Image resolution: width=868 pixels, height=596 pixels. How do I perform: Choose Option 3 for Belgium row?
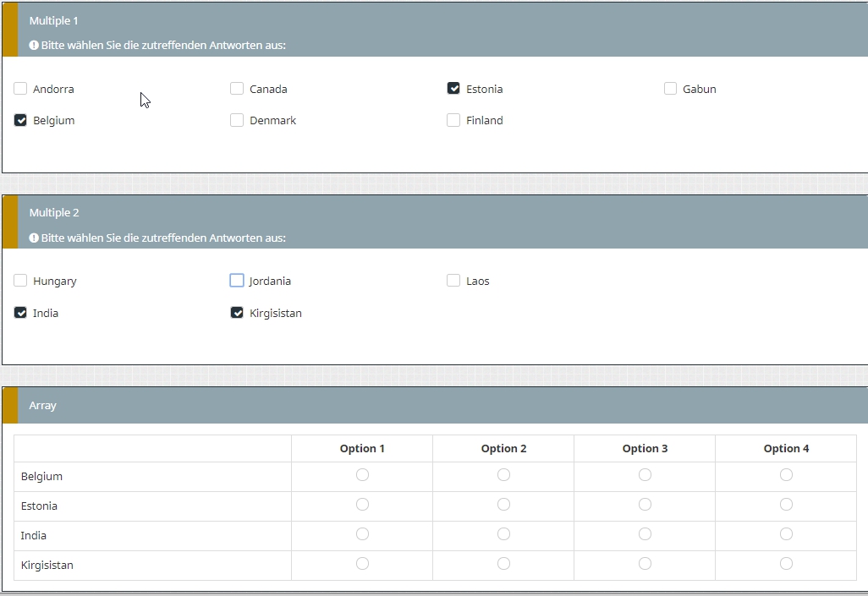[645, 475]
